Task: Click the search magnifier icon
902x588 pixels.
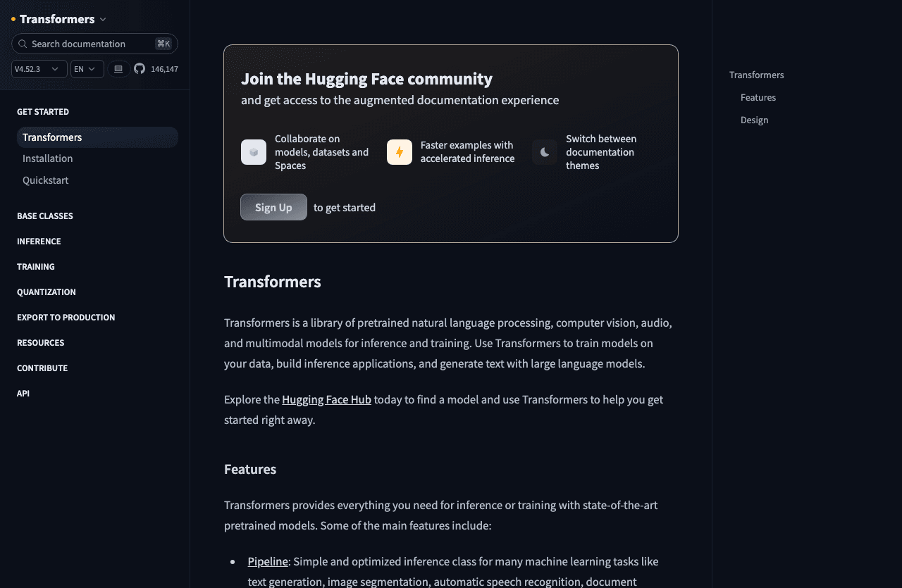Action: pos(23,44)
